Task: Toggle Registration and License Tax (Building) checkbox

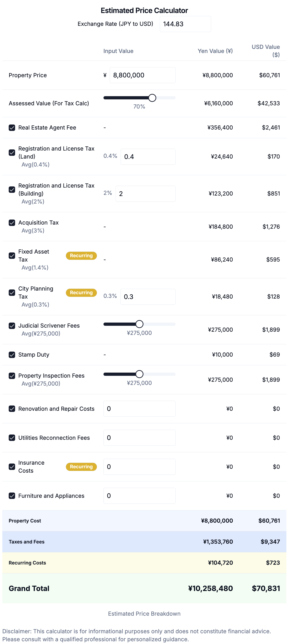Action: (12, 190)
